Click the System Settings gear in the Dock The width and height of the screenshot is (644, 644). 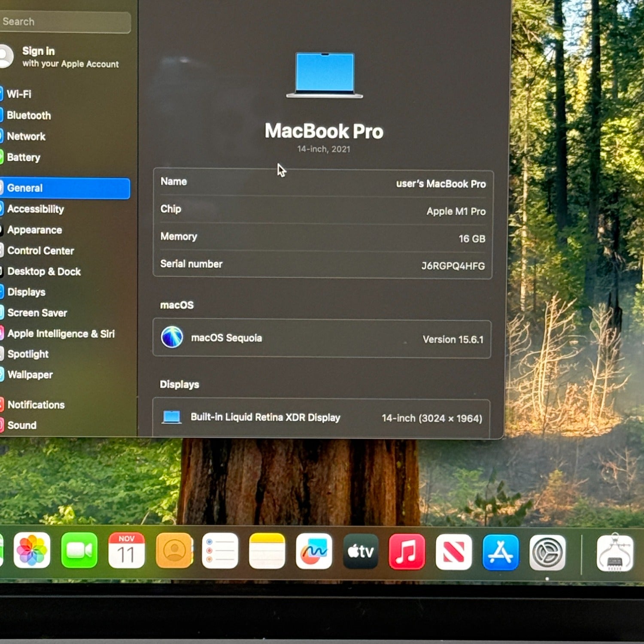(547, 553)
